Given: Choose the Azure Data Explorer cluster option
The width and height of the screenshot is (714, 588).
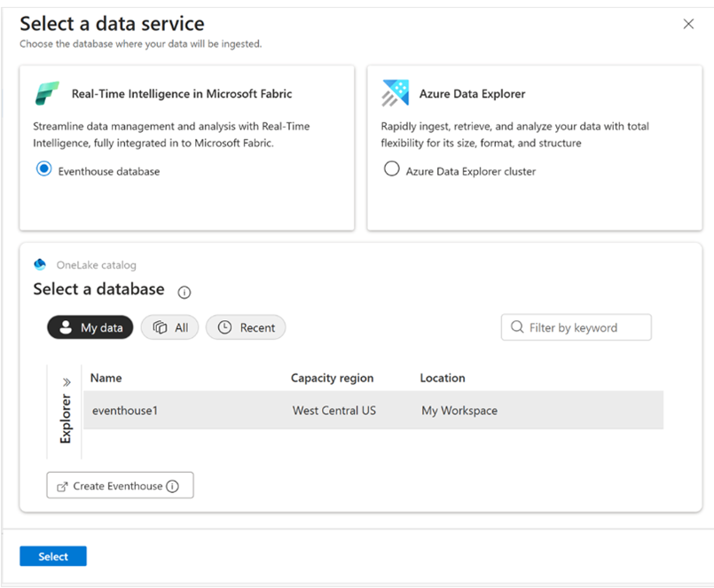Looking at the screenshot, I should (392, 169).
